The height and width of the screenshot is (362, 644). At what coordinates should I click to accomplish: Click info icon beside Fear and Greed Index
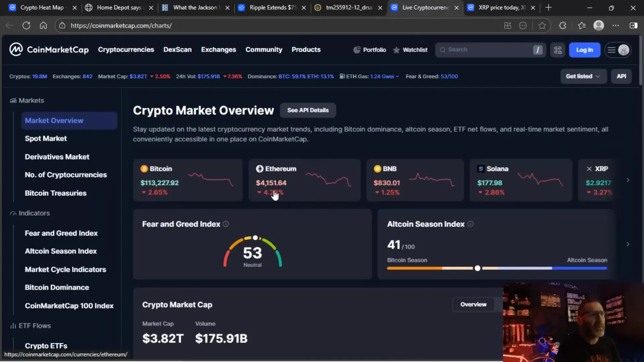click(x=226, y=224)
